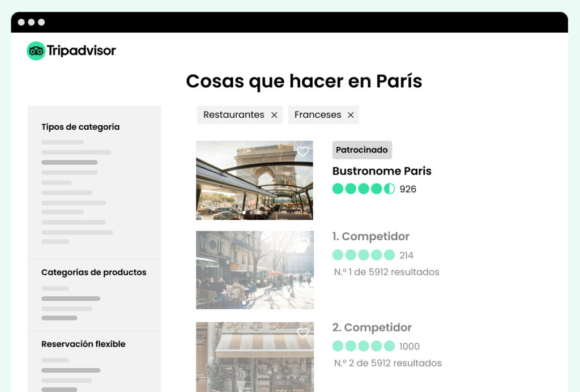Click the Restaurantes filter chip label
Viewport: 580px width, 392px height.
coord(234,114)
